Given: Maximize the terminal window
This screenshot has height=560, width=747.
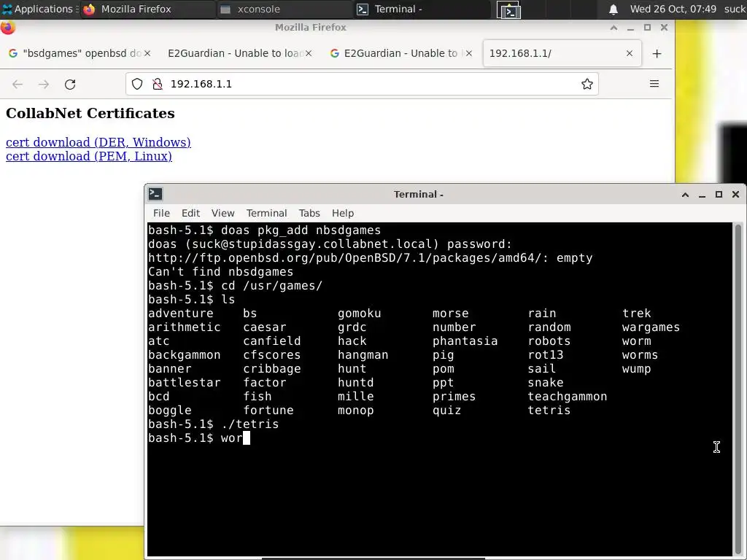Looking at the screenshot, I should tap(719, 194).
